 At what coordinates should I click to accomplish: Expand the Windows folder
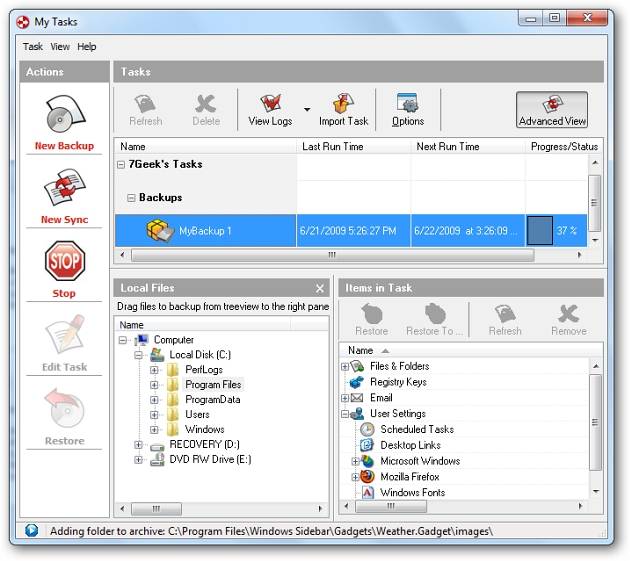[154, 430]
